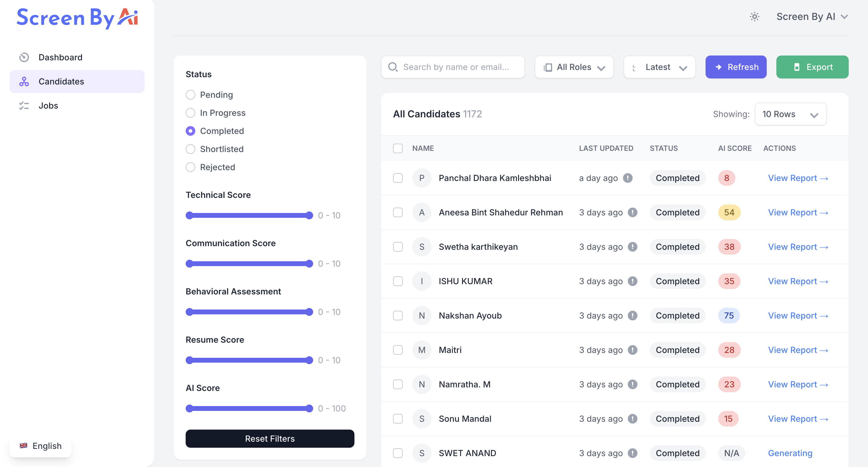This screenshot has width=868, height=467.
Task: Check the select-all checkbox in table header
Action: [398, 148]
